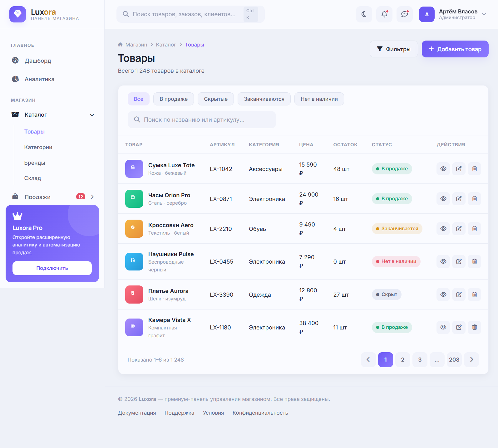The image size is (498, 448).
Task: Click Сумка Luxe Tote product thumbnail
Action: point(134,169)
